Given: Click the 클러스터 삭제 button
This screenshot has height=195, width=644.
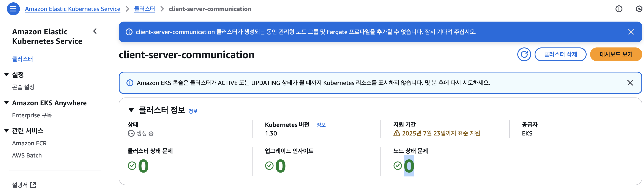Looking at the screenshot, I should click(x=560, y=54).
